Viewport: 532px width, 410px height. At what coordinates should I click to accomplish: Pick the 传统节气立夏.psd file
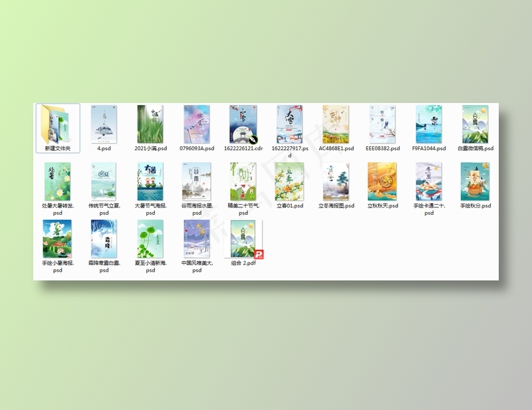[x=104, y=181]
